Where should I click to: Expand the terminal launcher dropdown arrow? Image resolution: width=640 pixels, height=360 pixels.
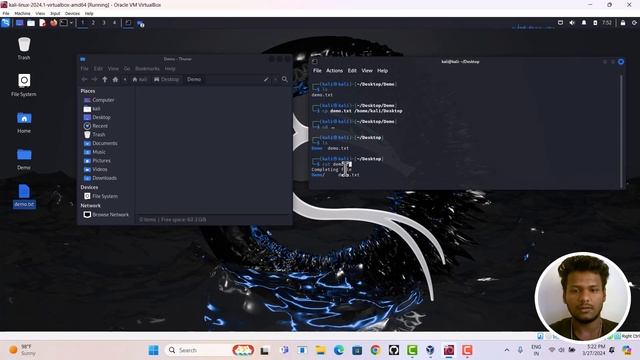(x=71, y=23)
